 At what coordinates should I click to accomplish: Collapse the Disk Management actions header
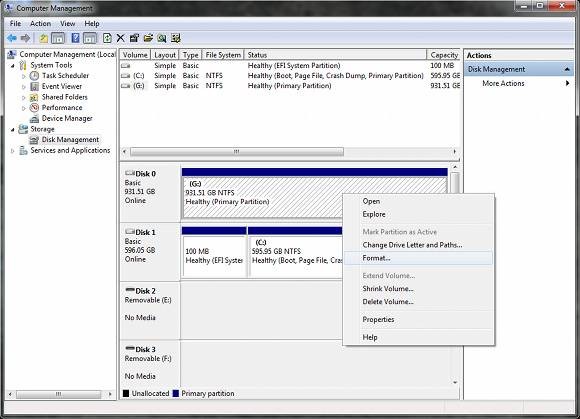coord(567,69)
